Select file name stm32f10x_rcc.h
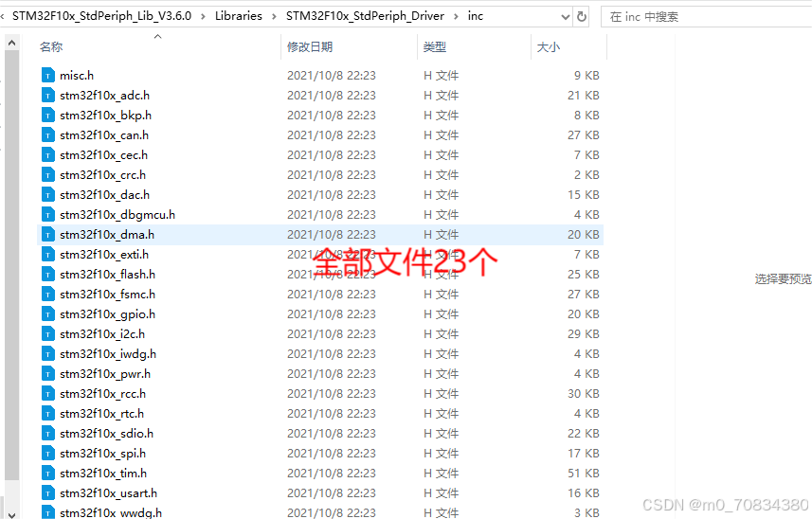The image size is (812, 519). click(x=102, y=394)
